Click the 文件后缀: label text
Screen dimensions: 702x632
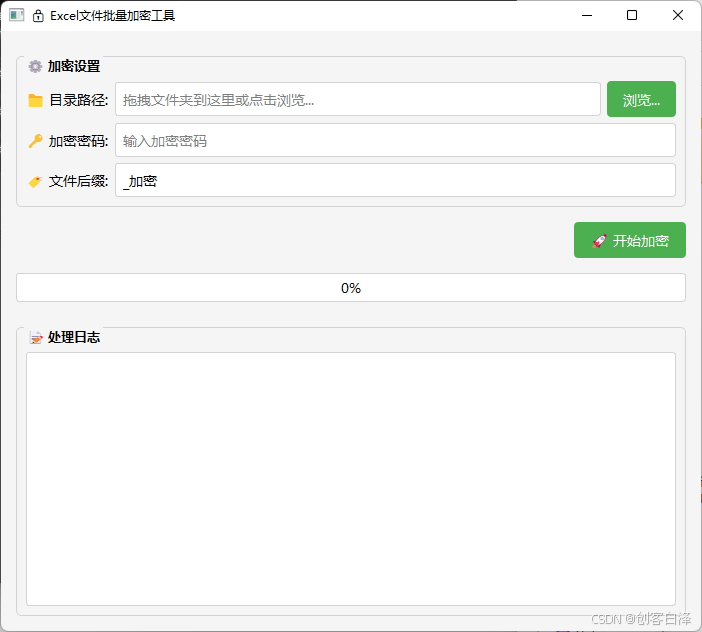pos(78,181)
